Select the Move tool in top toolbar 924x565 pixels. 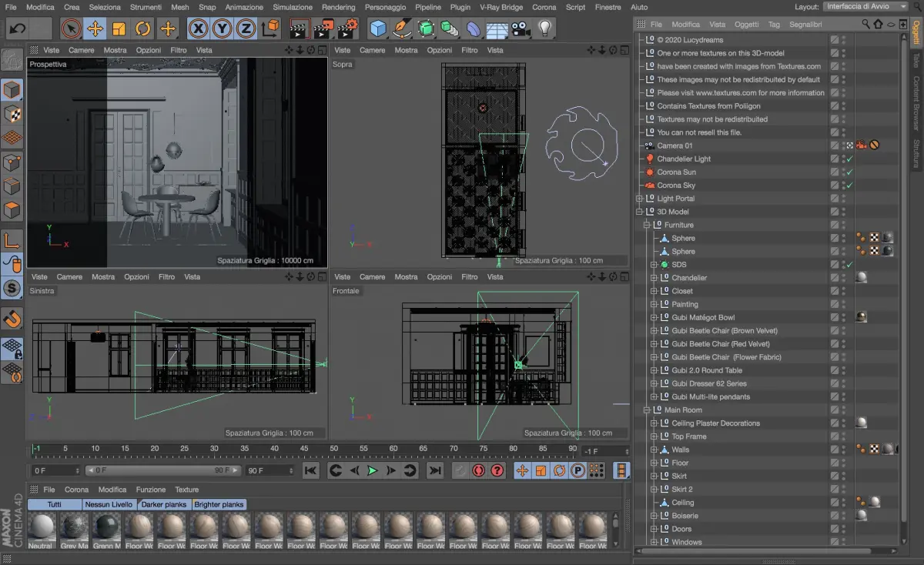click(x=95, y=29)
